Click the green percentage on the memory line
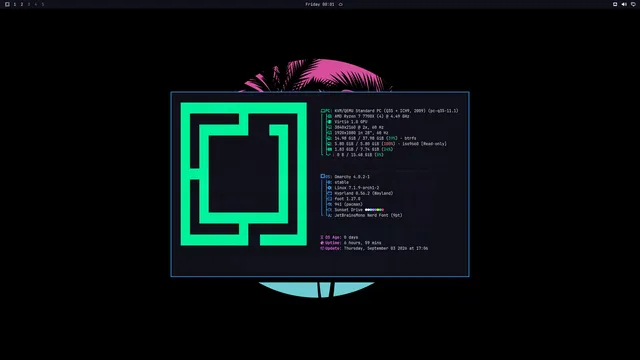The height and width of the screenshot is (360, 640). point(387,149)
